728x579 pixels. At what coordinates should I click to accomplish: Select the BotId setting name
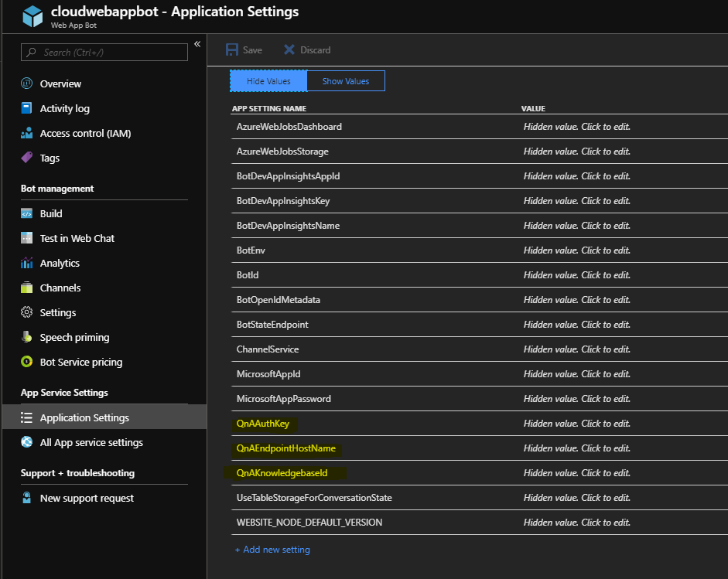pos(248,274)
